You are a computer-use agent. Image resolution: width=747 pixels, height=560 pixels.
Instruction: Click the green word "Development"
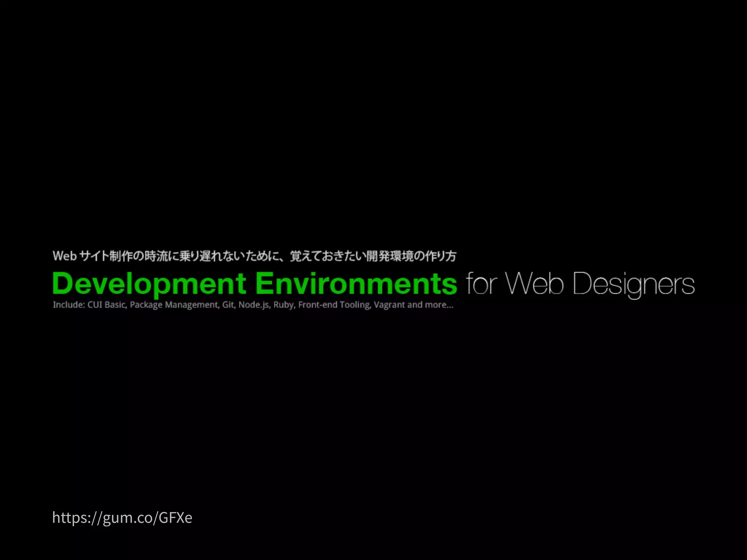pyautogui.click(x=149, y=284)
